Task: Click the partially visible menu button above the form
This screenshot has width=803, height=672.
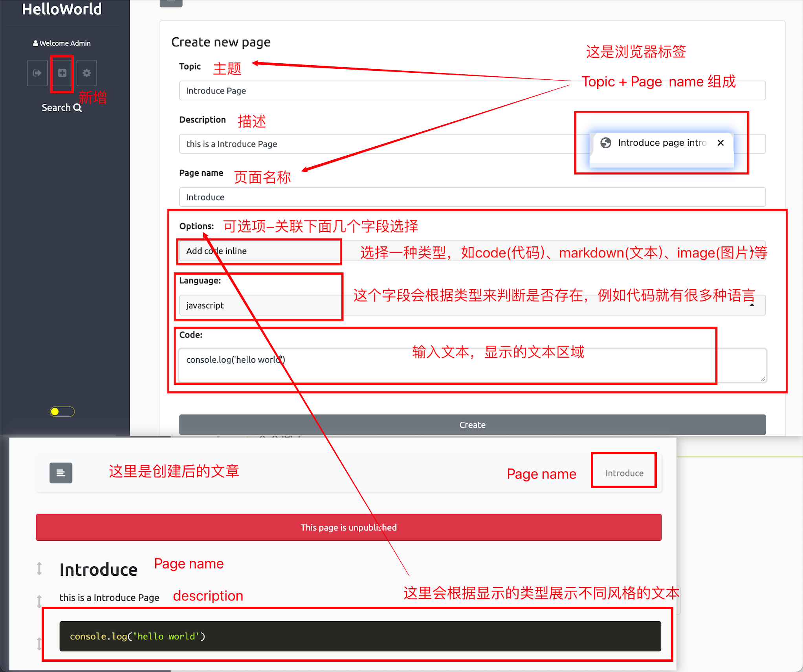Action: coord(171,3)
